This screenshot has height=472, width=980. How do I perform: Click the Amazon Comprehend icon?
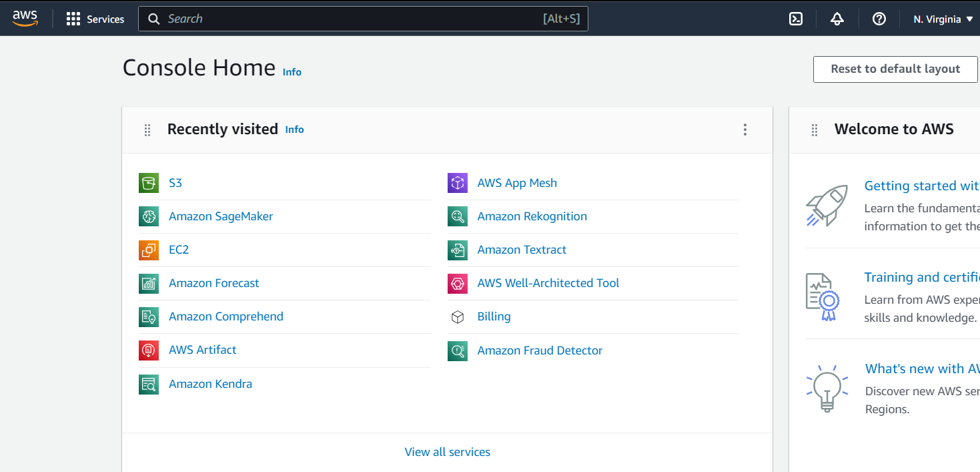[x=149, y=316]
